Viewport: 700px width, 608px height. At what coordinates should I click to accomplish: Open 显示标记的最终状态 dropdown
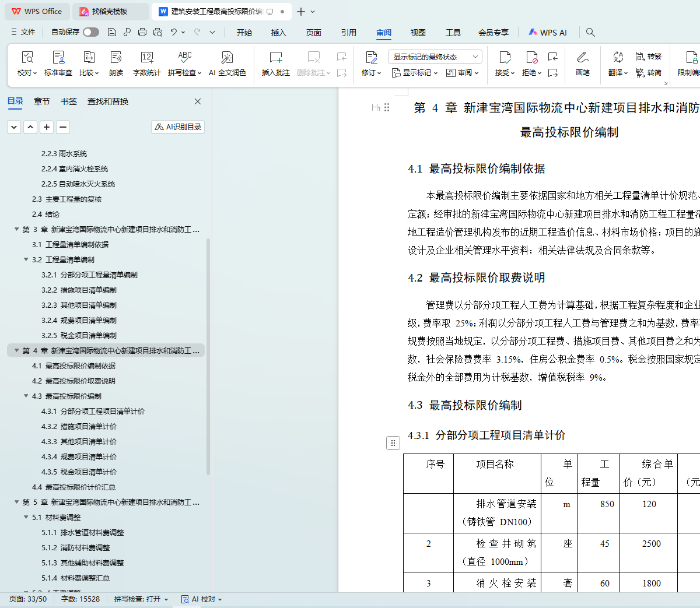coord(435,57)
